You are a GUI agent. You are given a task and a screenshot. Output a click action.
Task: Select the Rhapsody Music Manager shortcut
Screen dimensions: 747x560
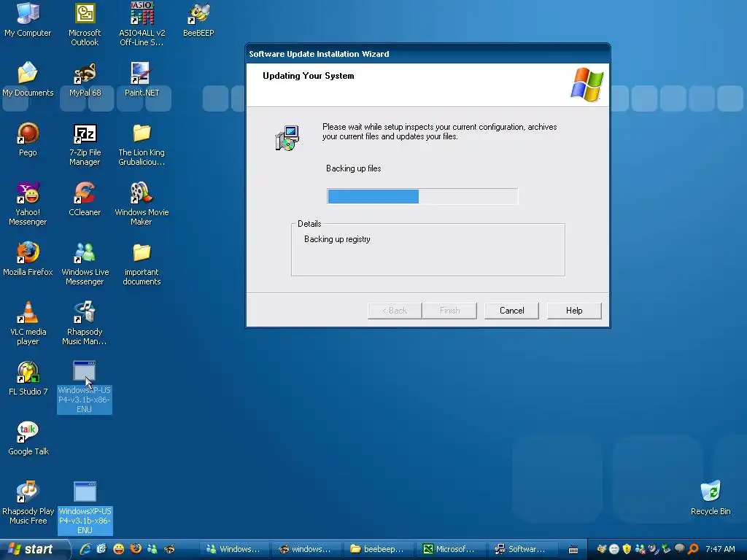pos(85,324)
